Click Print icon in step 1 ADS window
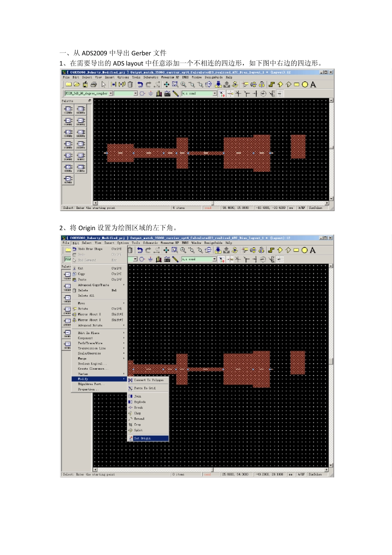Image resolution: width=392 pixels, height=555 pixels. click(x=94, y=85)
